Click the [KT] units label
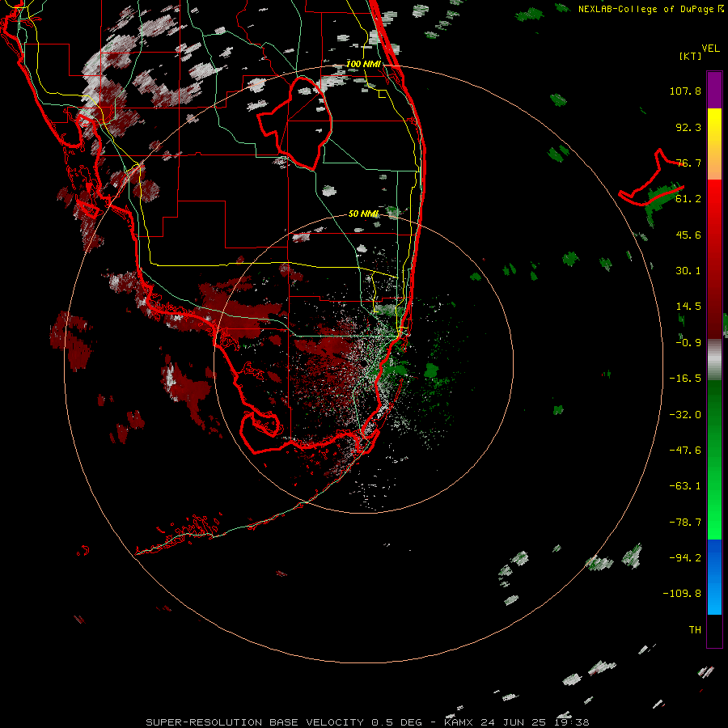This screenshot has height=728, width=728. coord(691,56)
